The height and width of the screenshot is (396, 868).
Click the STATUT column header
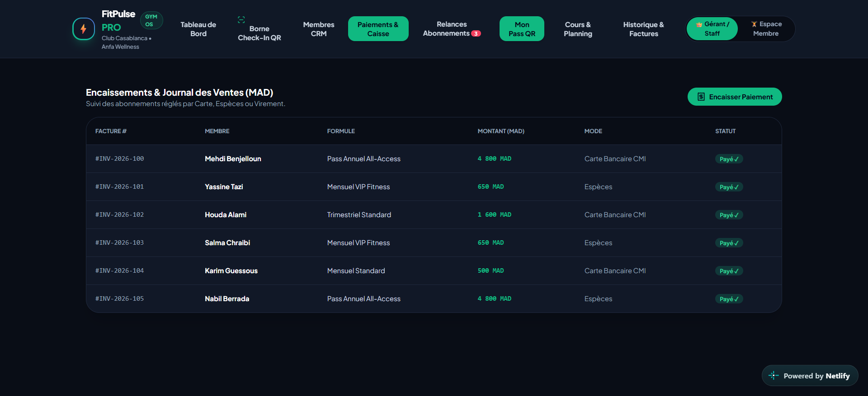pyautogui.click(x=725, y=131)
